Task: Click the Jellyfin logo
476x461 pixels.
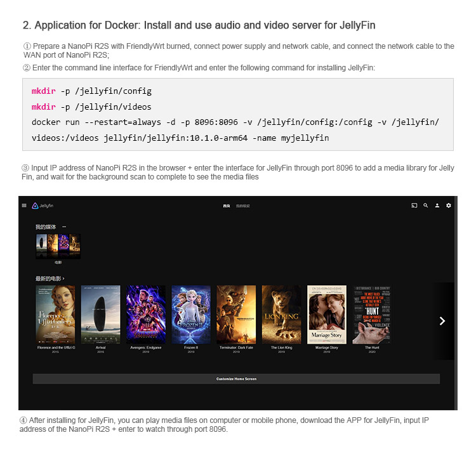Action: click(x=42, y=205)
